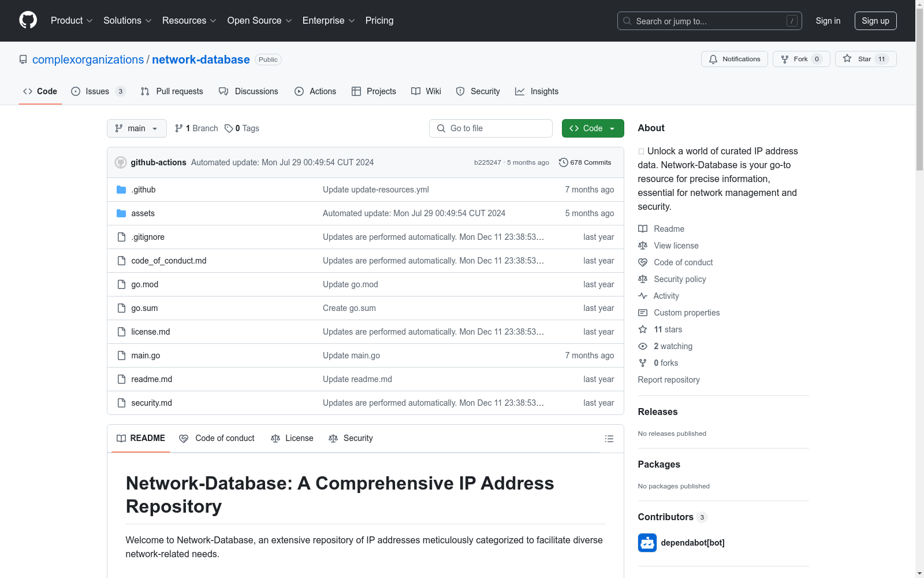This screenshot has width=924, height=578.
Task: Switch to the Issues tab
Action: (x=98, y=91)
